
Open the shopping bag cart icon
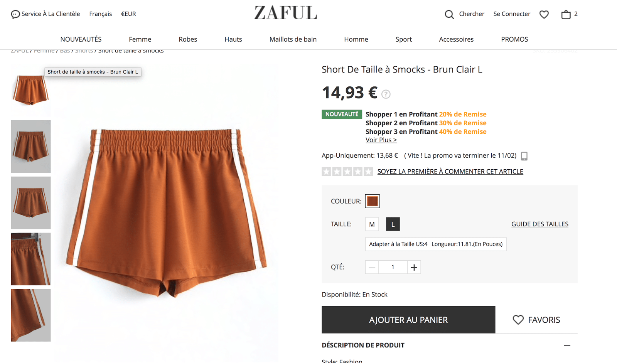click(566, 15)
